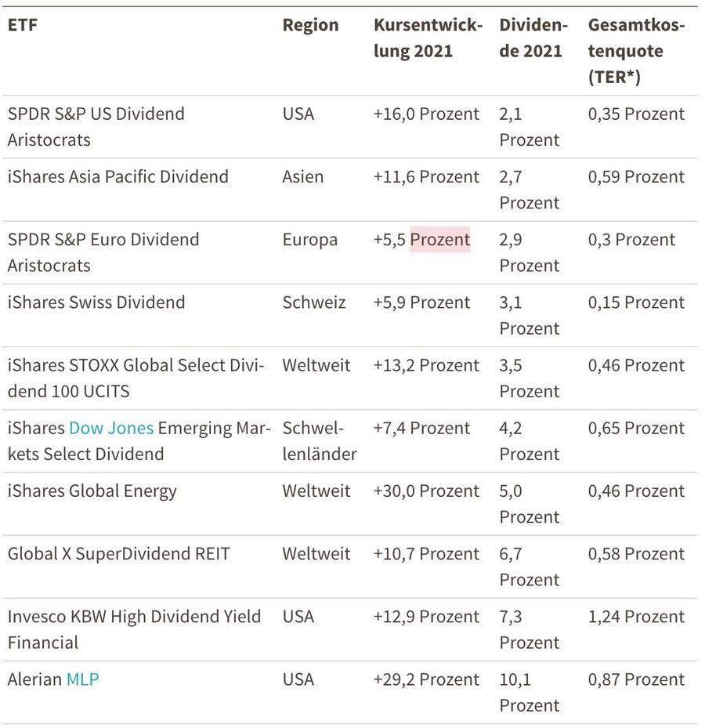The width and height of the screenshot is (705, 728).
Task: Click the highlighted Prozent in the Europa row
Action: [x=440, y=240]
